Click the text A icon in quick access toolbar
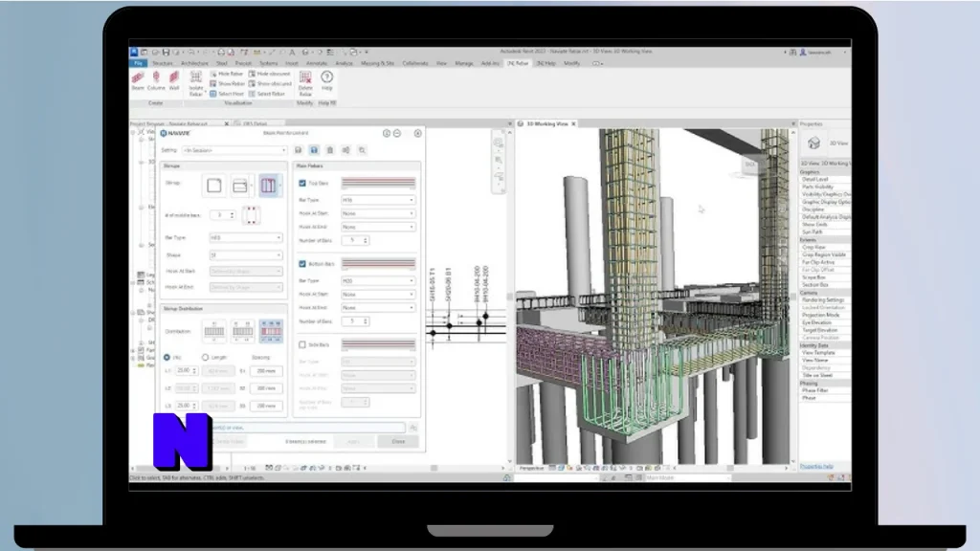This screenshot has height=551, width=980. pyautogui.click(x=292, y=53)
